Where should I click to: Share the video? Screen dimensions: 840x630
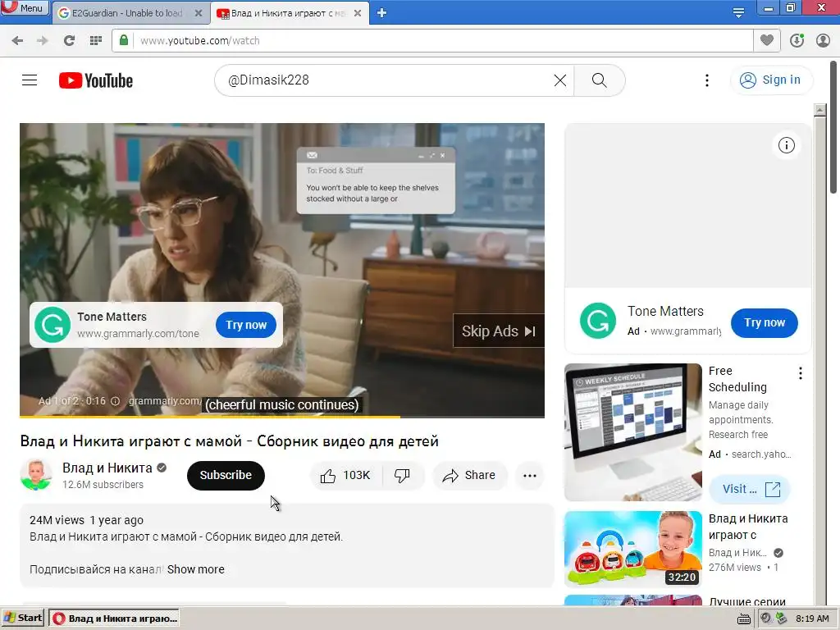tap(469, 475)
